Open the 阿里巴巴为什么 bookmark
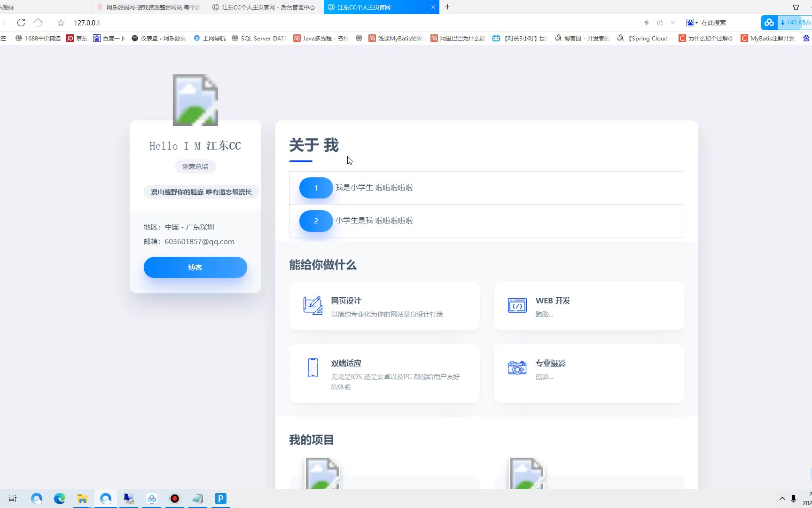 458,38
